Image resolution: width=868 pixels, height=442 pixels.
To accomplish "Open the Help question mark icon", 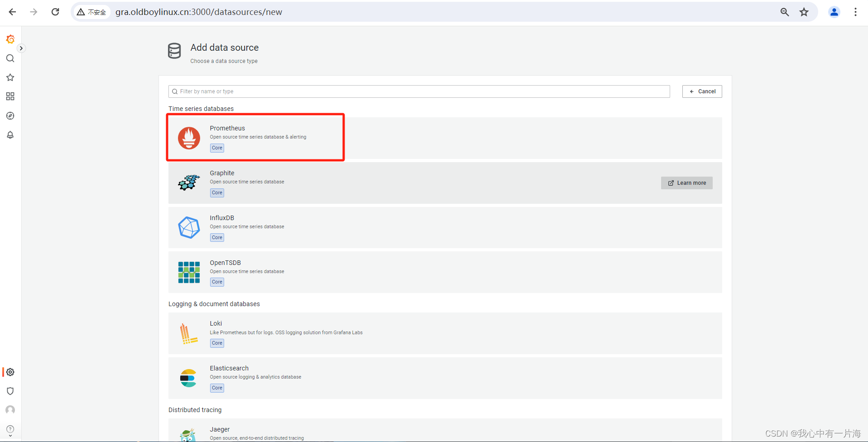I will coord(10,429).
